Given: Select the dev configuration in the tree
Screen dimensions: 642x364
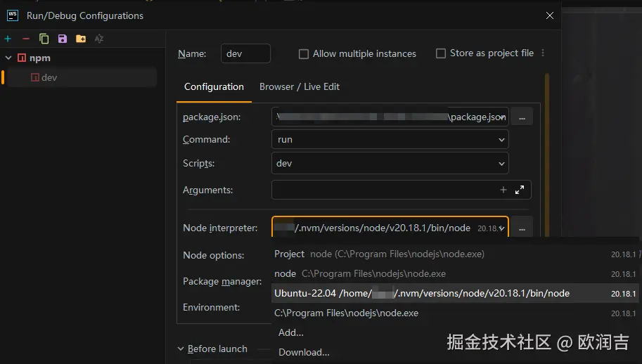Looking at the screenshot, I should [x=82, y=77].
